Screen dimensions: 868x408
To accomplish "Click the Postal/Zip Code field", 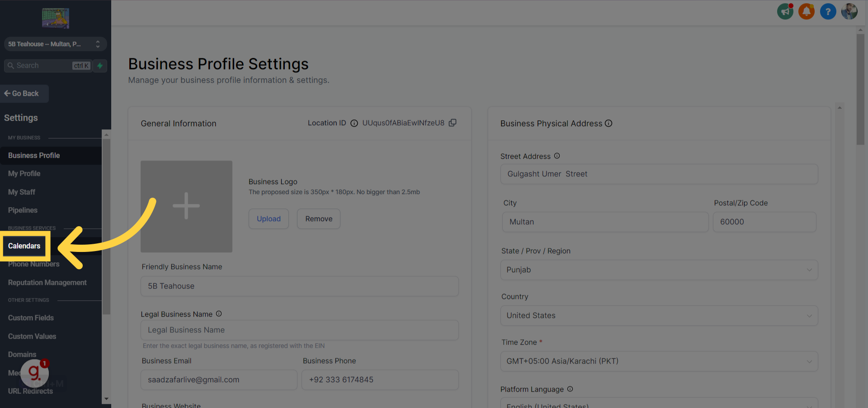I will coord(764,222).
